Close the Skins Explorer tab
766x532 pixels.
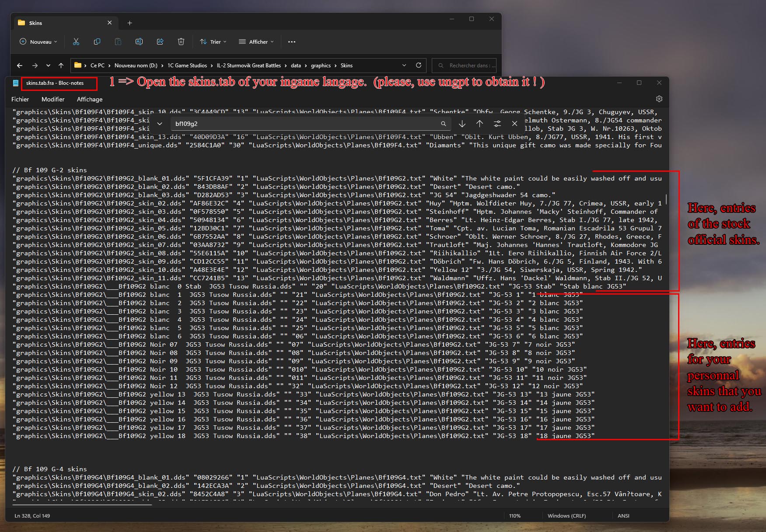[x=109, y=23]
